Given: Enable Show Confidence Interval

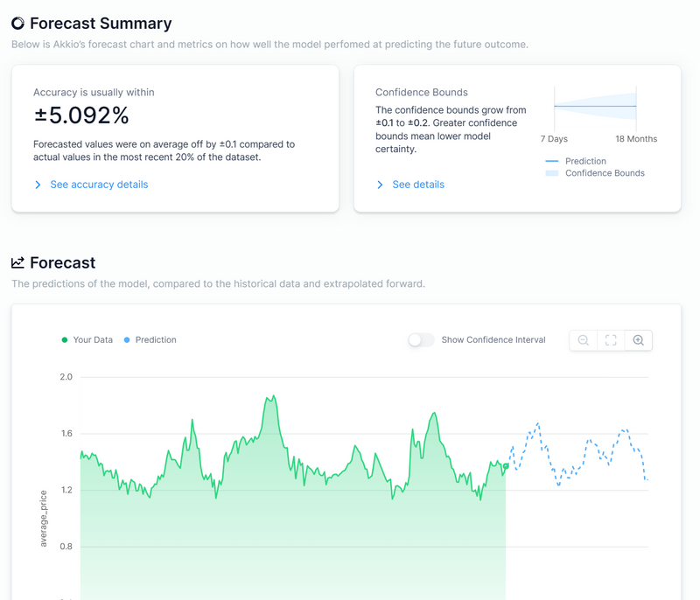Looking at the screenshot, I should click(x=420, y=340).
